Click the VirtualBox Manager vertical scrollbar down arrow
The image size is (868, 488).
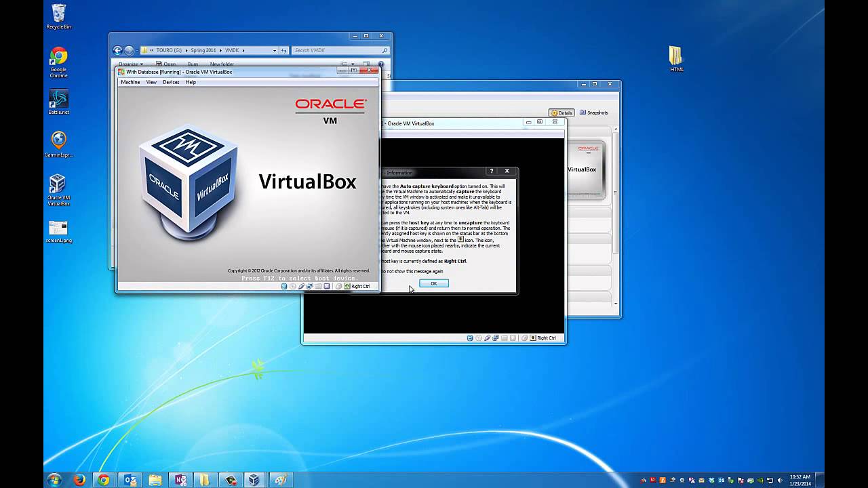pyautogui.click(x=616, y=303)
